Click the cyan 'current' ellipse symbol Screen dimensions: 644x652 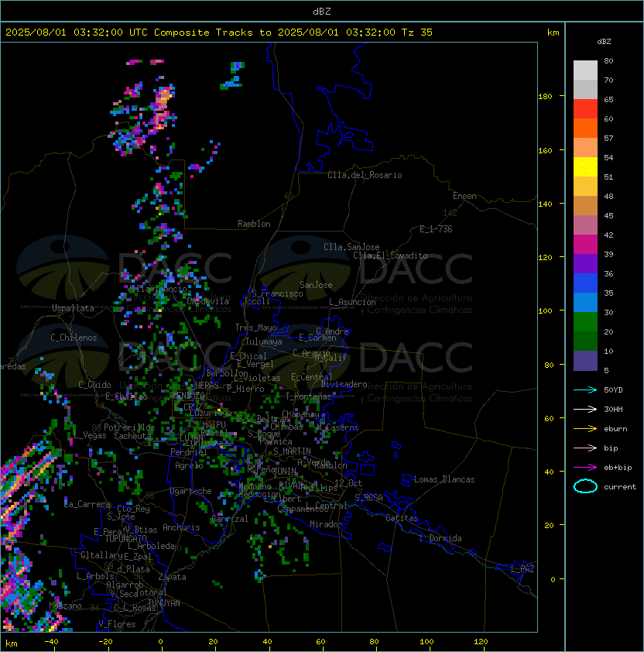[x=585, y=486]
